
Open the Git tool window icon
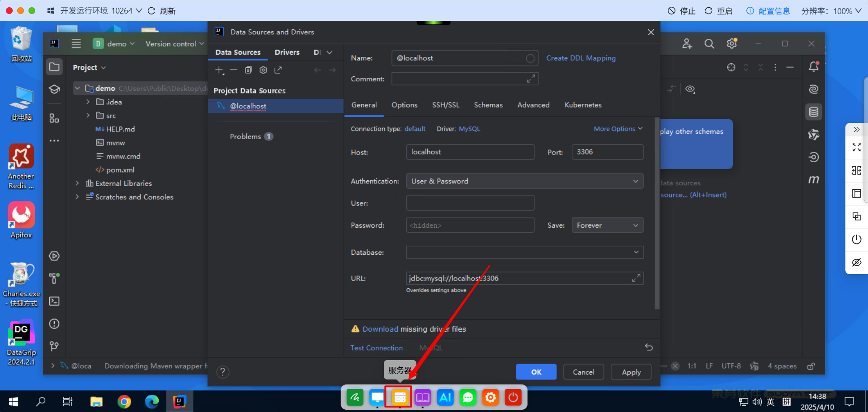coord(54,346)
